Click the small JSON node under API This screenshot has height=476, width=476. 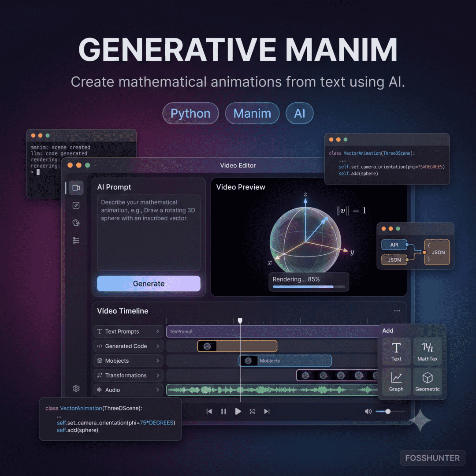point(394,260)
